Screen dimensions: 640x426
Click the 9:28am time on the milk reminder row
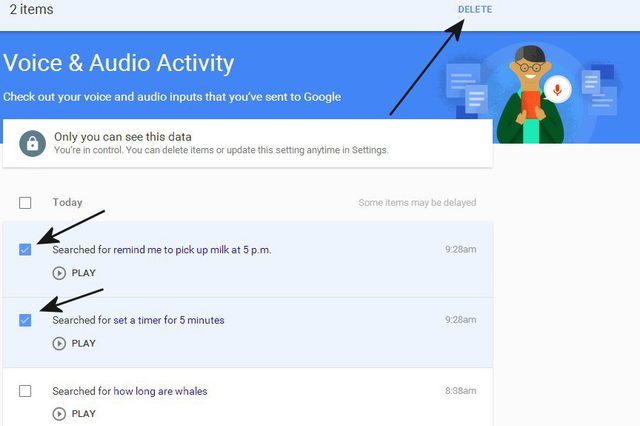coord(460,249)
